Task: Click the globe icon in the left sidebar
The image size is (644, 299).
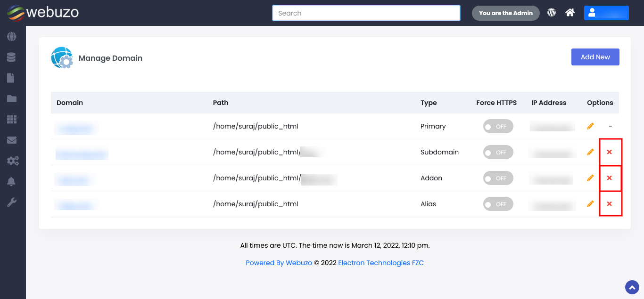Action: coord(11,37)
